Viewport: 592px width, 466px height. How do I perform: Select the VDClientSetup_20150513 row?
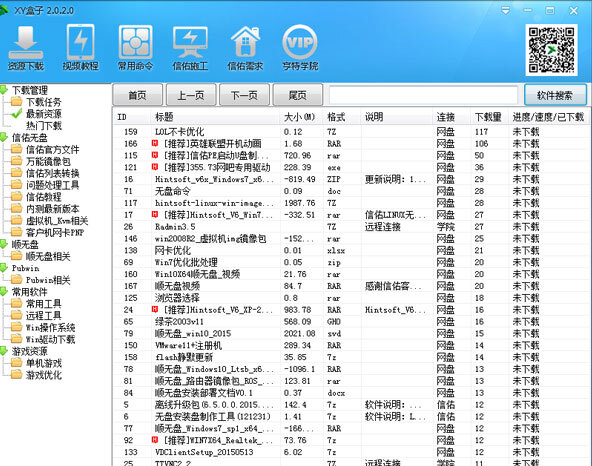click(x=351, y=452)
